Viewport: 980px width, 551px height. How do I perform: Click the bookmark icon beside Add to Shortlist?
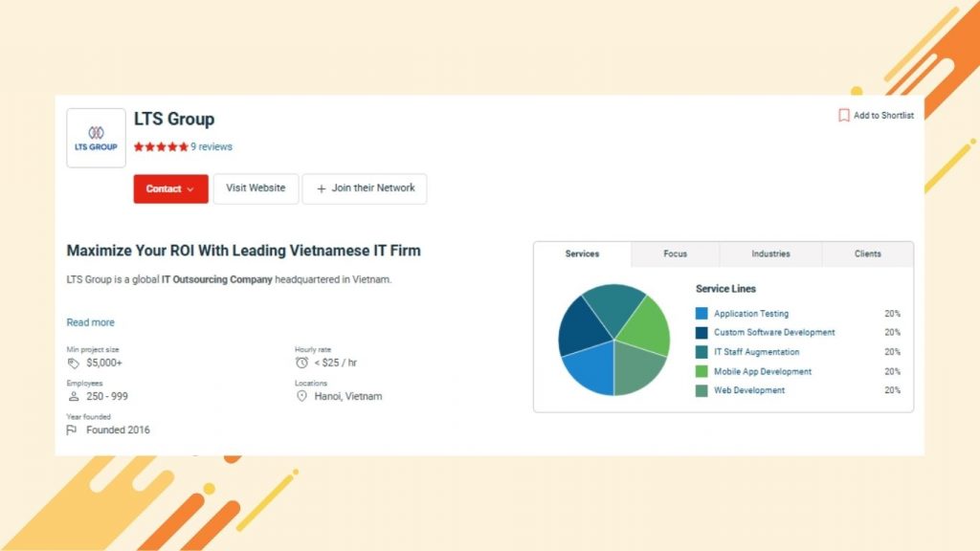(x=844, y=116)
